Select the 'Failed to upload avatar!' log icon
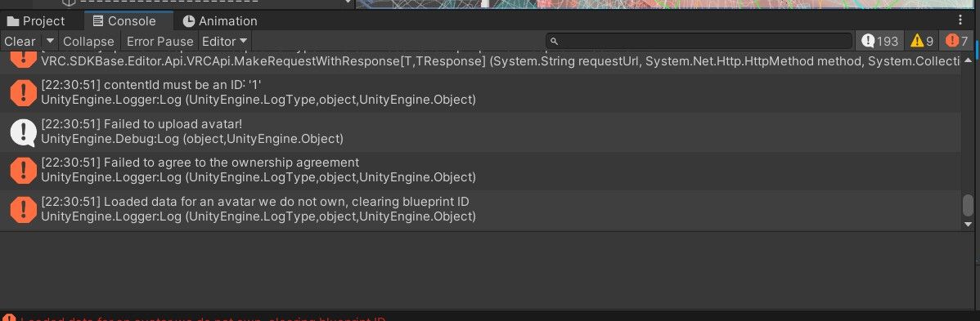 24,132
